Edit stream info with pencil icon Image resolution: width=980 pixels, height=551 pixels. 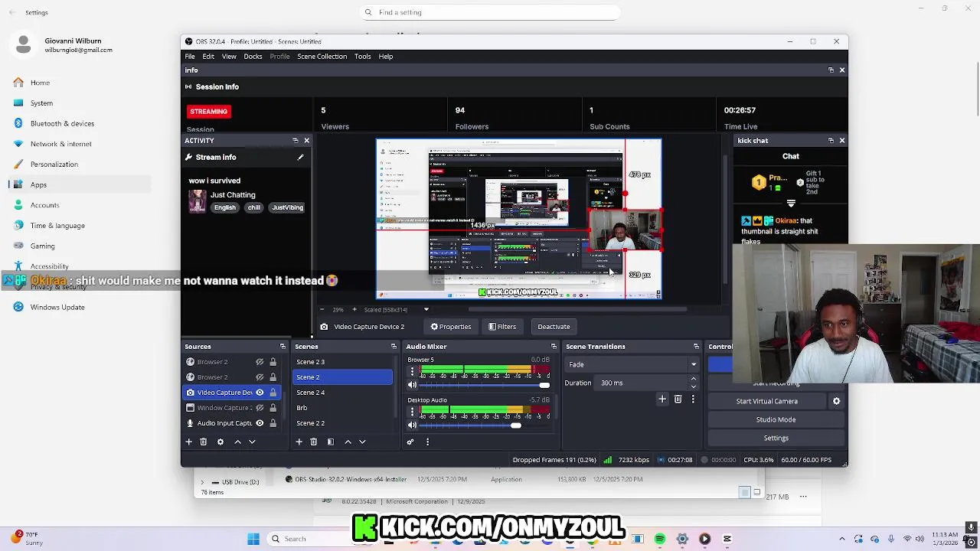[x=300, y=157]
